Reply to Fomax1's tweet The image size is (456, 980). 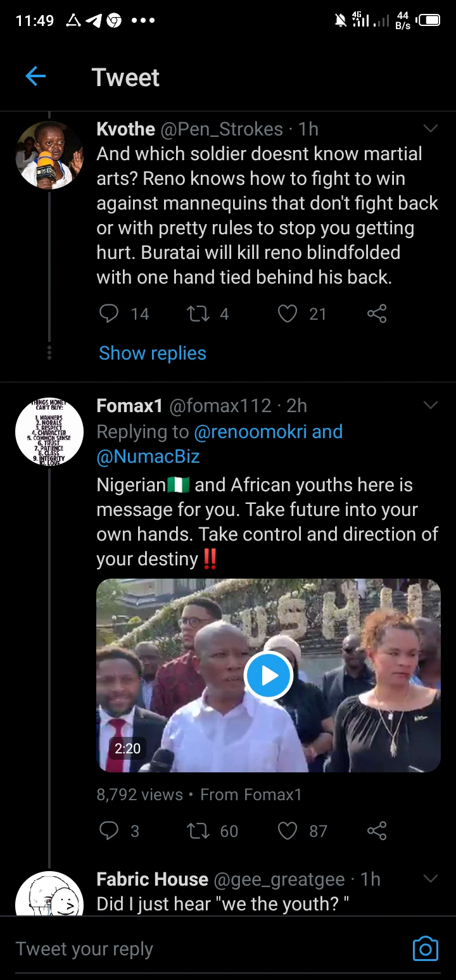coord(110,831)
